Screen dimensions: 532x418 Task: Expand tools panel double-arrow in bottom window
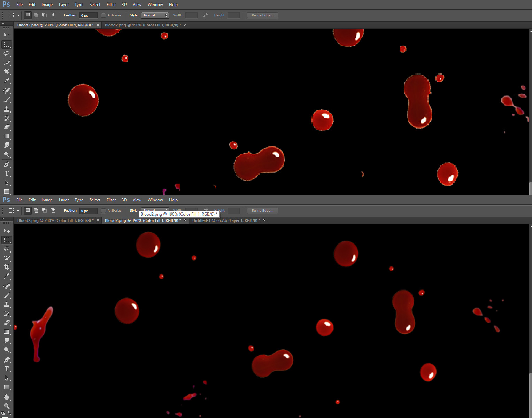pos(3,219)
